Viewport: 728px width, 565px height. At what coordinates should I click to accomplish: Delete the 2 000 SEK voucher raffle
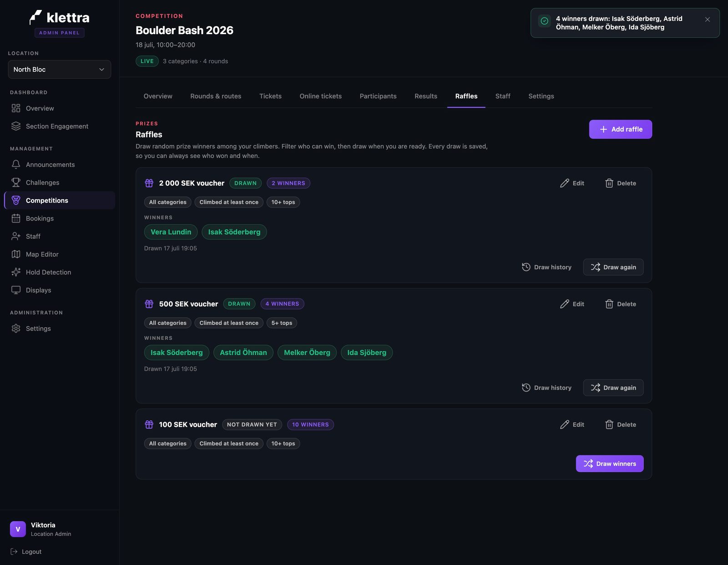(x=621, y=183)
